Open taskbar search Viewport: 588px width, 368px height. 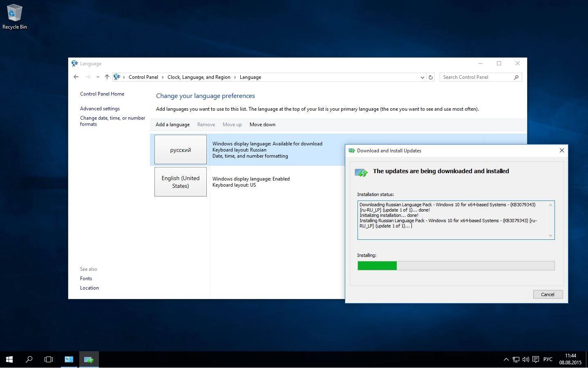point(29,359)
